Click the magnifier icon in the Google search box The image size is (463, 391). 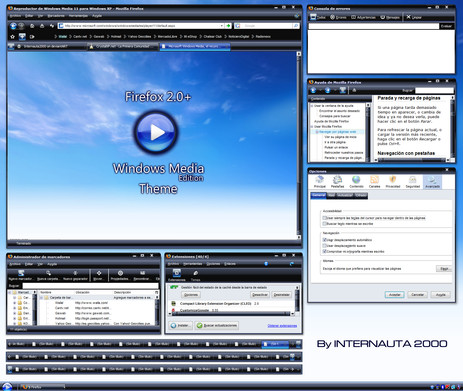(x=295, y=26)
